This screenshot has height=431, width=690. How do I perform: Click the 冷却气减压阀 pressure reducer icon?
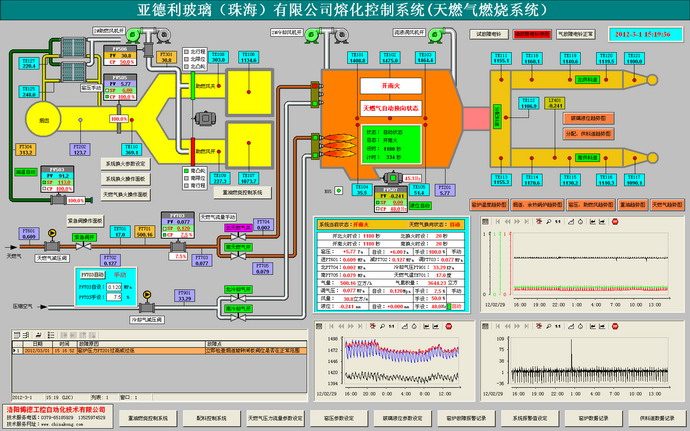pyautogui.click(x=147, y=307)
